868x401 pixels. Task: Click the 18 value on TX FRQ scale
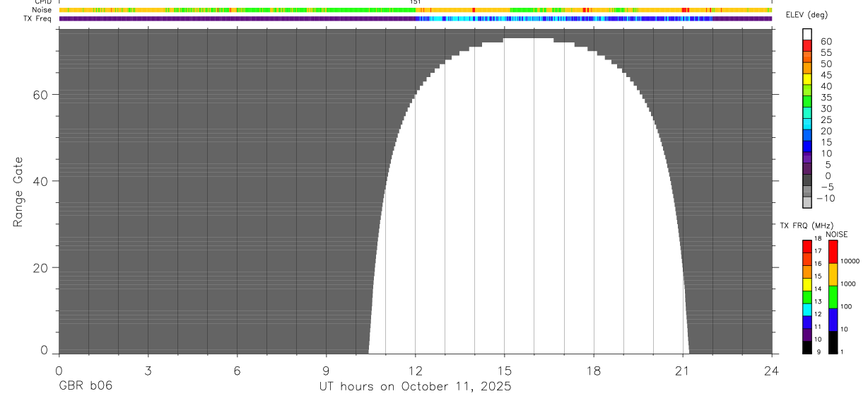tap(818, 239)
